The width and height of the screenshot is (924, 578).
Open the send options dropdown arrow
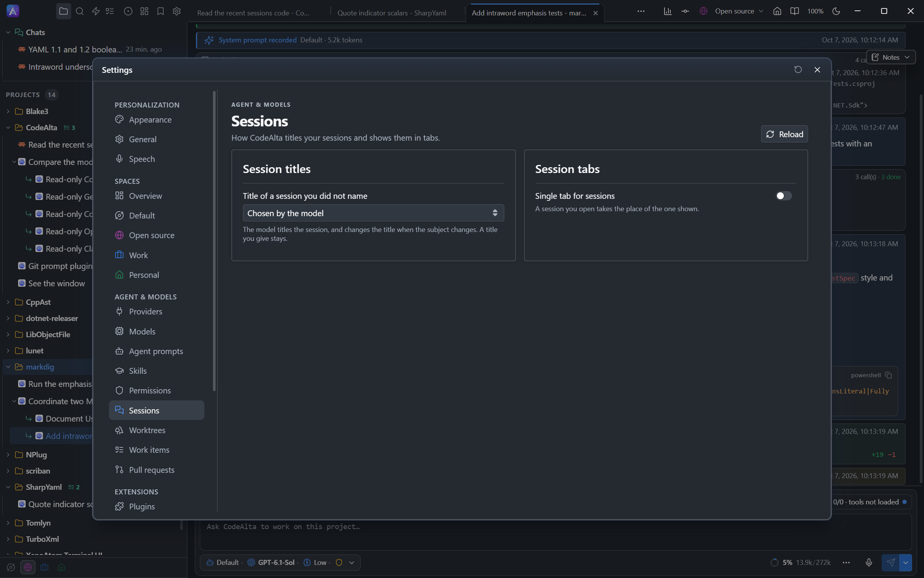(x=906, y=563)
